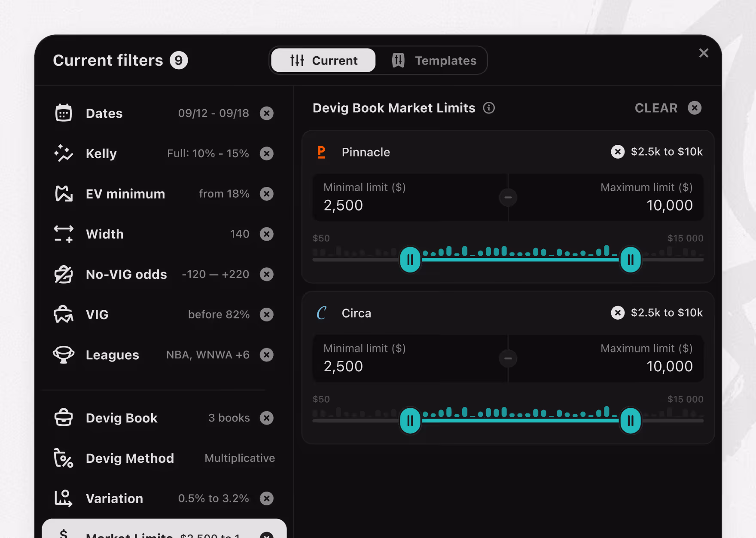Click the Dates calendar icon
Screen dimensions: 756x538
coord(64,113)
